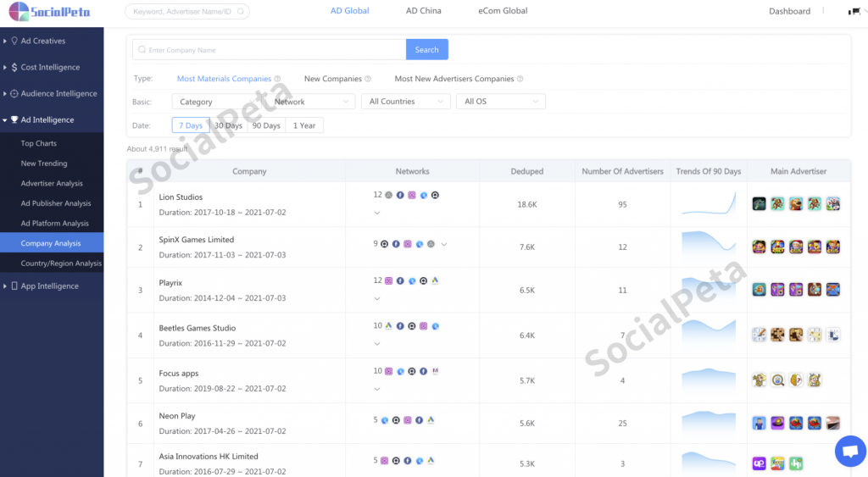Click Google Ads icon in Beetles Games row
868x477 pixels.
pyautogui.click(x=388, y=326)
